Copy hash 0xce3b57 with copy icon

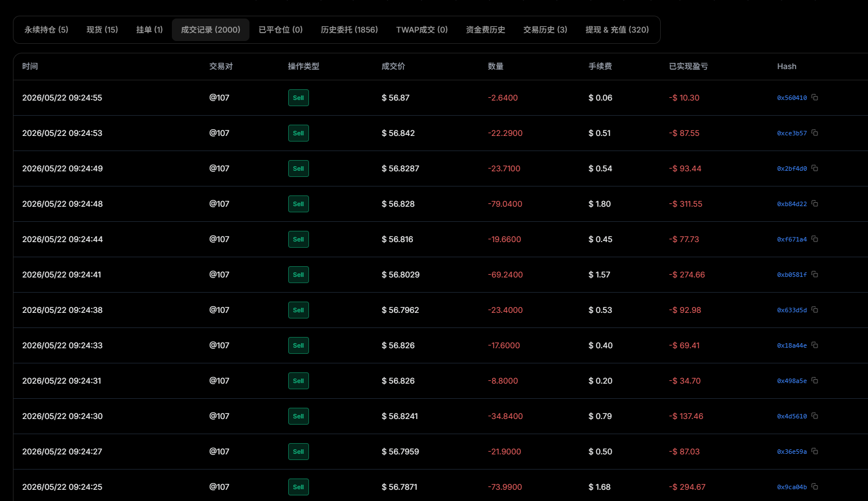pos(815,133)
